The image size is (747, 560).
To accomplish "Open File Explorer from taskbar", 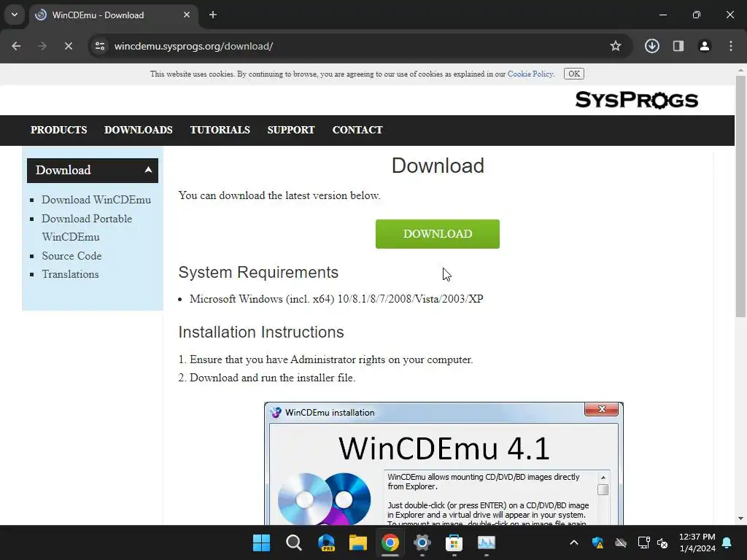I will coord(357,542).
